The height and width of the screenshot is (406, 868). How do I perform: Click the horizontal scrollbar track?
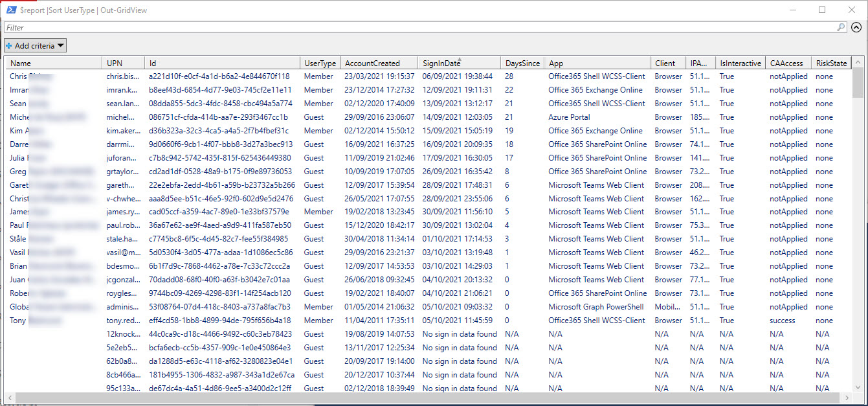(x=427, y=397)
